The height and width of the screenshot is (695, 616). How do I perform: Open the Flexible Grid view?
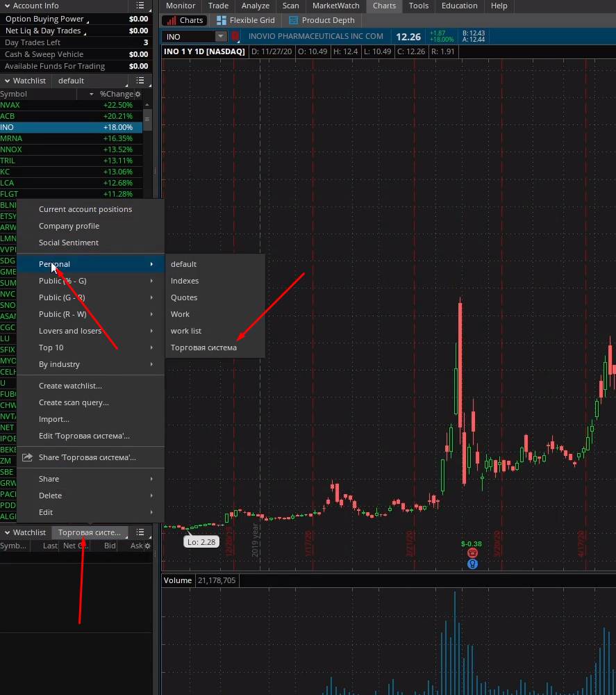click(245, 21)
